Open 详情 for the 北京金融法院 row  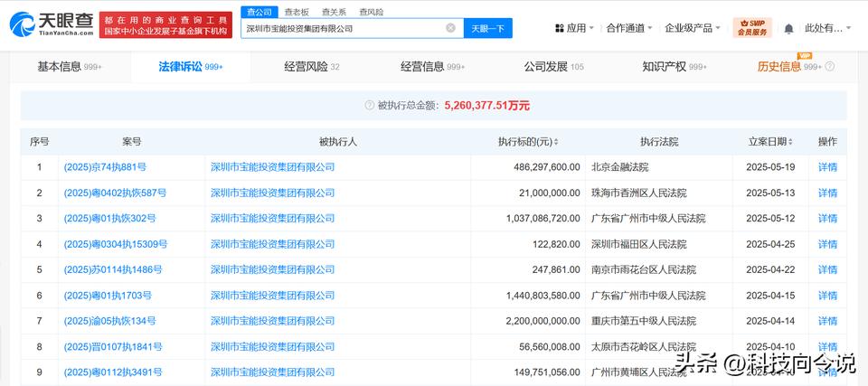pos(827,167)
